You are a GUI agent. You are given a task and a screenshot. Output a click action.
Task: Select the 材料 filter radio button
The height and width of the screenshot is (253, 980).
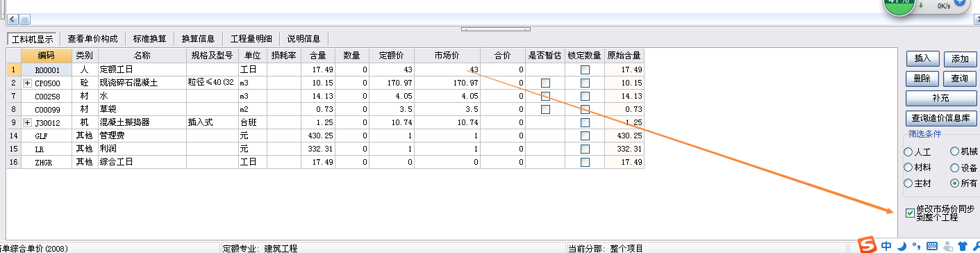click(x=908, y=168)
